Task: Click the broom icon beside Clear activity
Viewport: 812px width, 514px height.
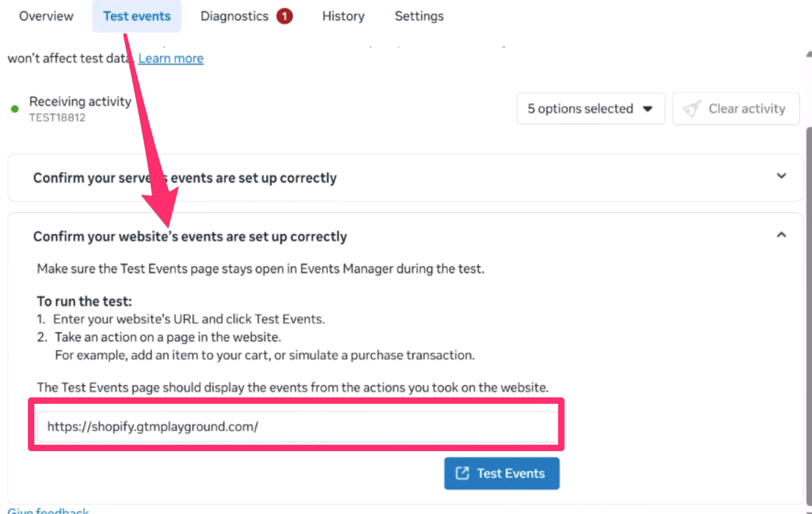Action: tap(692, 109)
